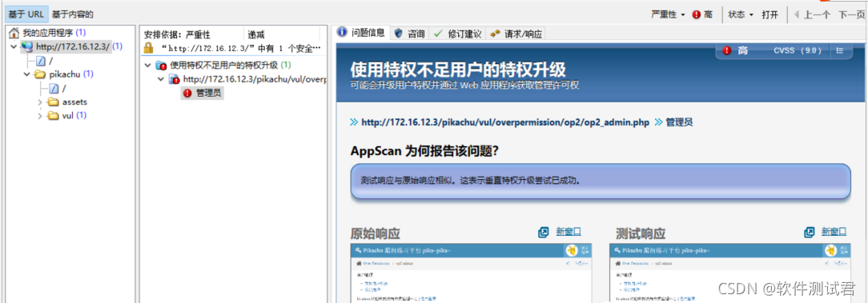Collapse the overpermission URL node in issue list
This screenshot has width=868, height=303.
coord(161,79)
